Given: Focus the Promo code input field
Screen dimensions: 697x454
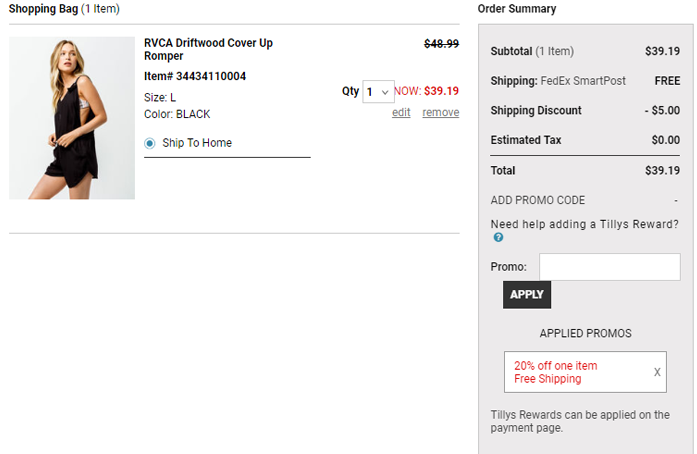Looking at the screenshot, I should coord(609,267).
